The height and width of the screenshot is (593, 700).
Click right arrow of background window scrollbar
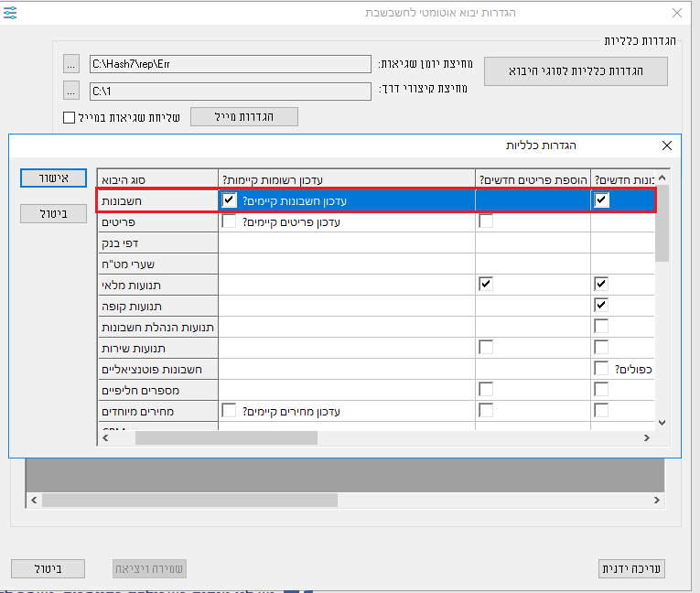point(656,501)
